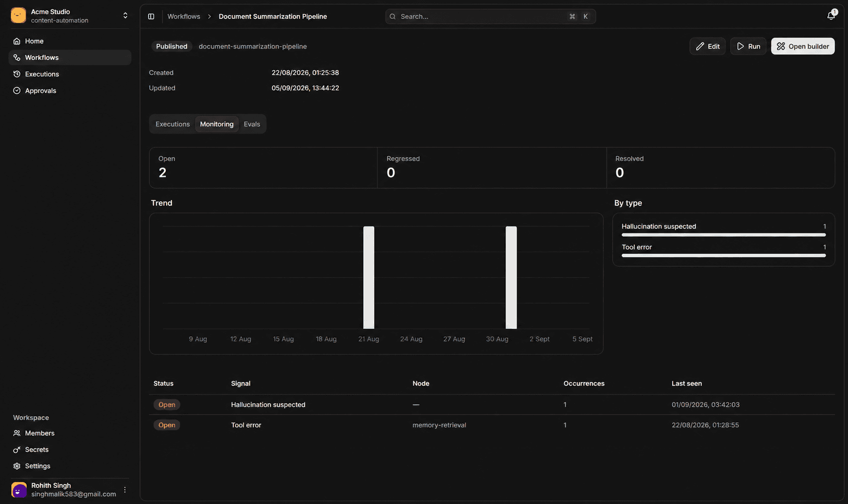Viewport: 848px width, 504px height.
Task: Open the Hallucination suspected signal row
Action: coord(492,404)
